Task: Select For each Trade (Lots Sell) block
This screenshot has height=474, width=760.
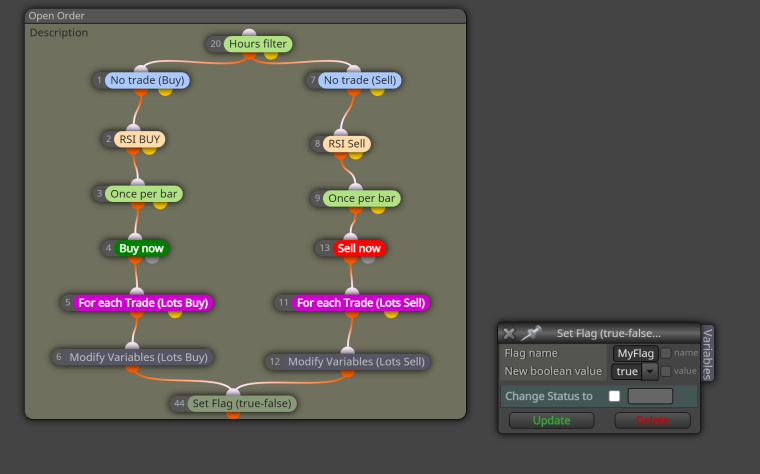Action: click(x=361, y=303)
